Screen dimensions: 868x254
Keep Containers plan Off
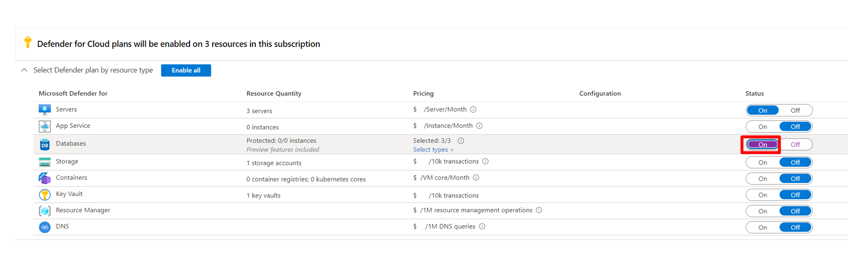click(796, 179)
